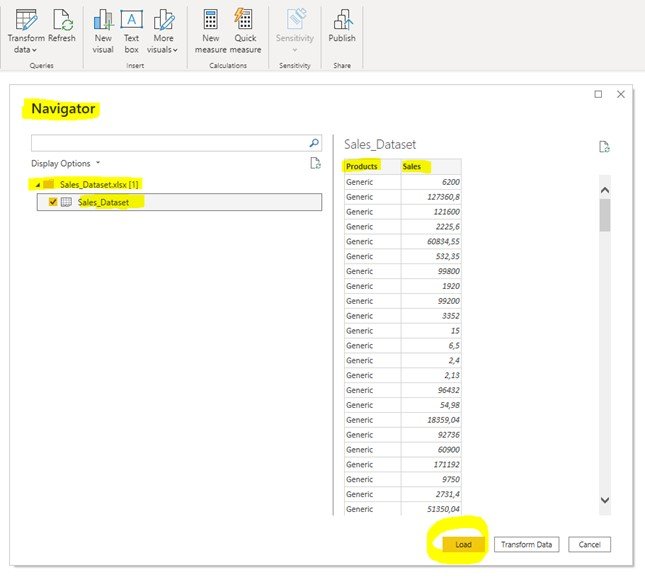
Task: Click the refresh page icon beside Display Options
Action: click(315, 163)
